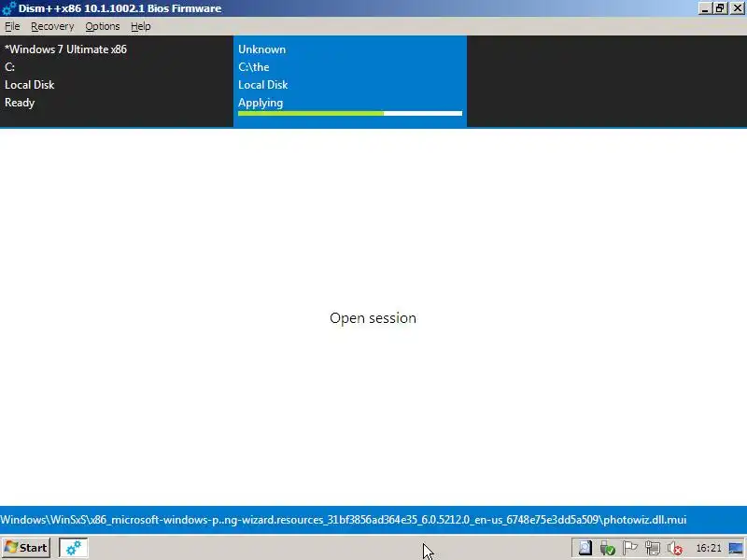Open the Options menu
Image resolution: width=747 pixels, height=560 pixels.
[x=103, y=26]
